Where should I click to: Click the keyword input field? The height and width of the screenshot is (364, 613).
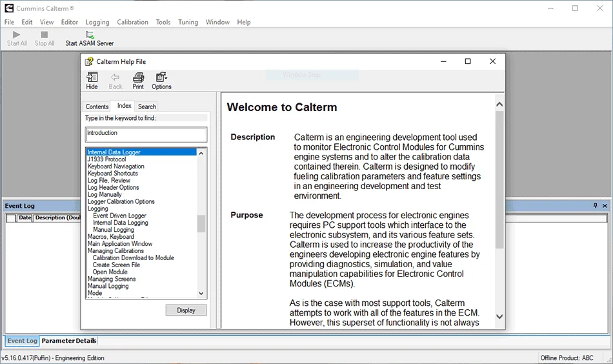pos(146,134)
